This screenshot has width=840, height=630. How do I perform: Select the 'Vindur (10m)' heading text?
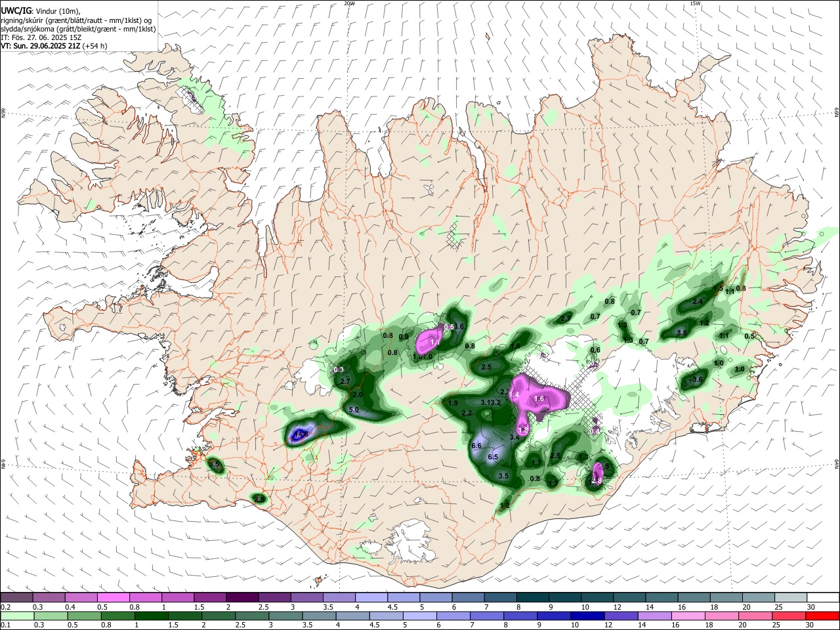(x=56, y=11)
